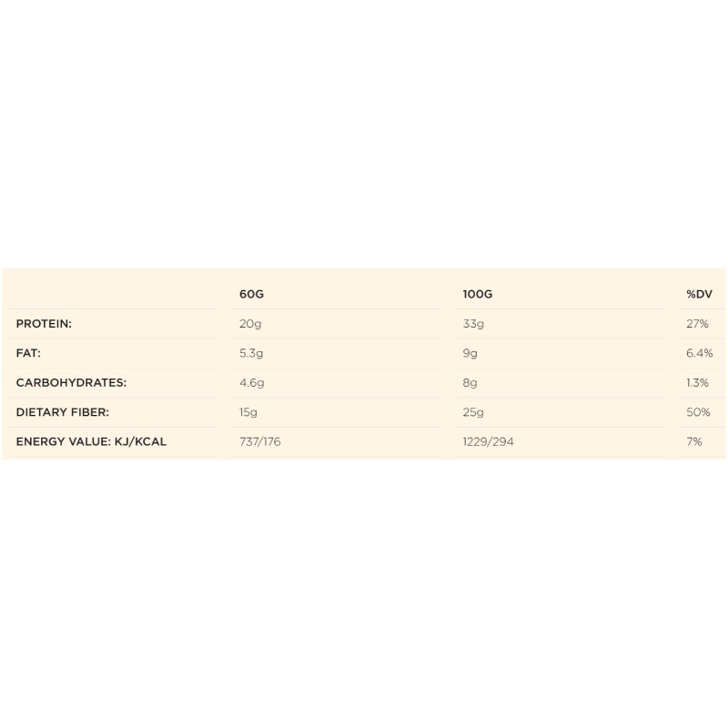728x728 pixels.
Task: Select the CARBOHYDRATES row label
Action: (x=71, y=383)
